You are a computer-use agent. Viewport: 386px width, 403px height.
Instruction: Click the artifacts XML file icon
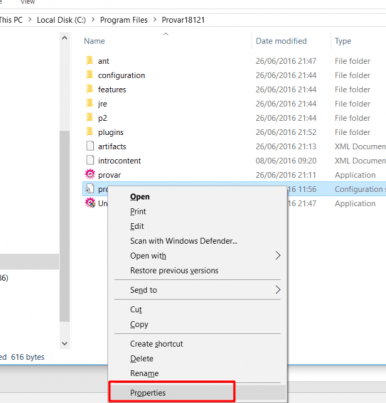pyautogui.click(x=90, y=146)
